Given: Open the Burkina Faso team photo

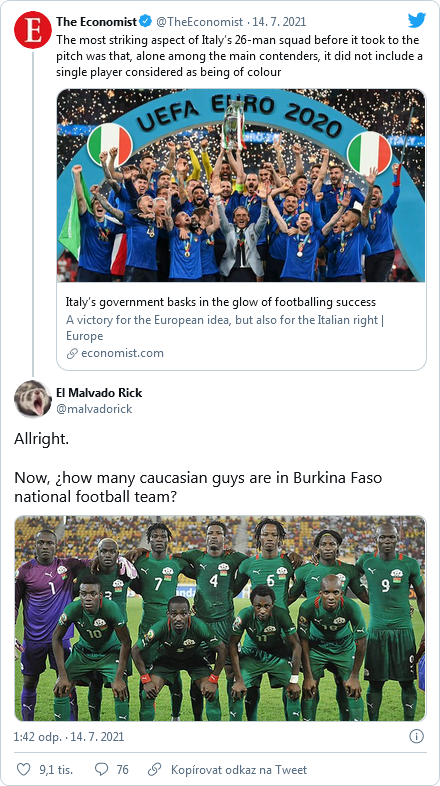Looking at the screenshot, I should tap(220, 618).
